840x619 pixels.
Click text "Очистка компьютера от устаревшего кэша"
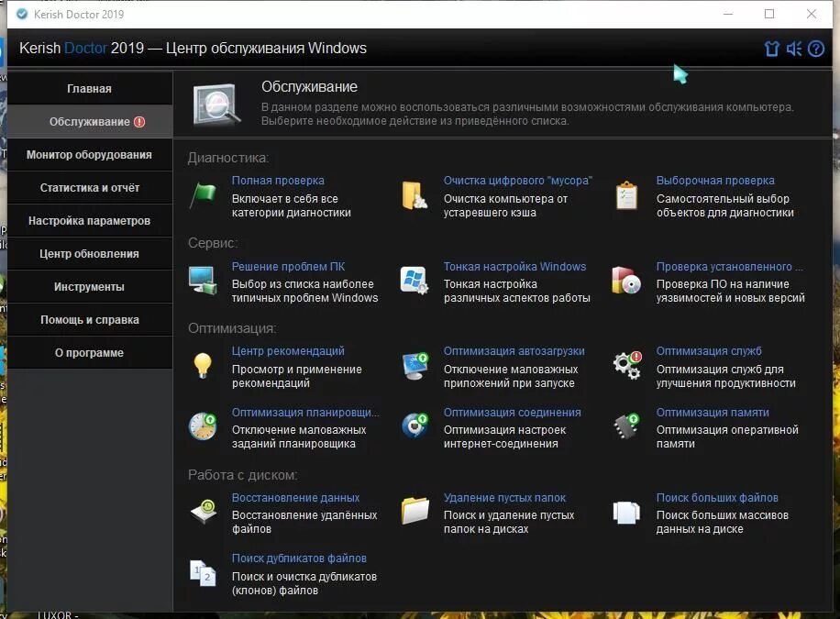pyautogui.click(x=505, y=205)
